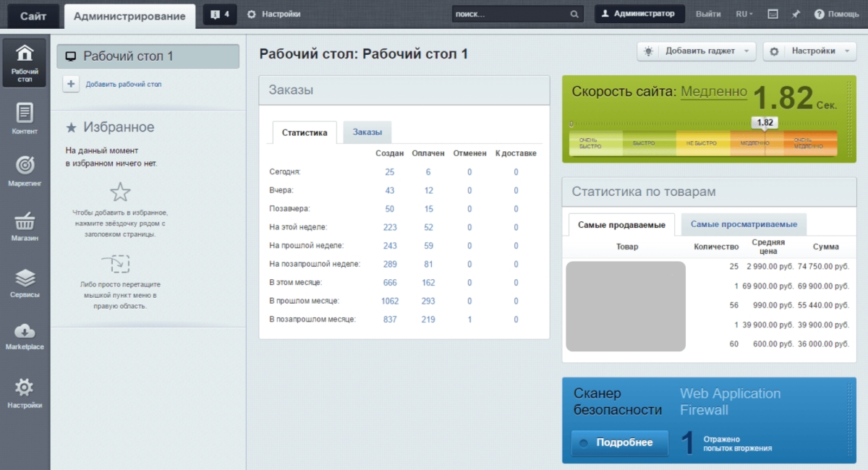Image resolution: width=868 pixels, height=470 pixels.
Task: Click cancelled count 1 for В позапрошлом месяце
Action: 469,320
